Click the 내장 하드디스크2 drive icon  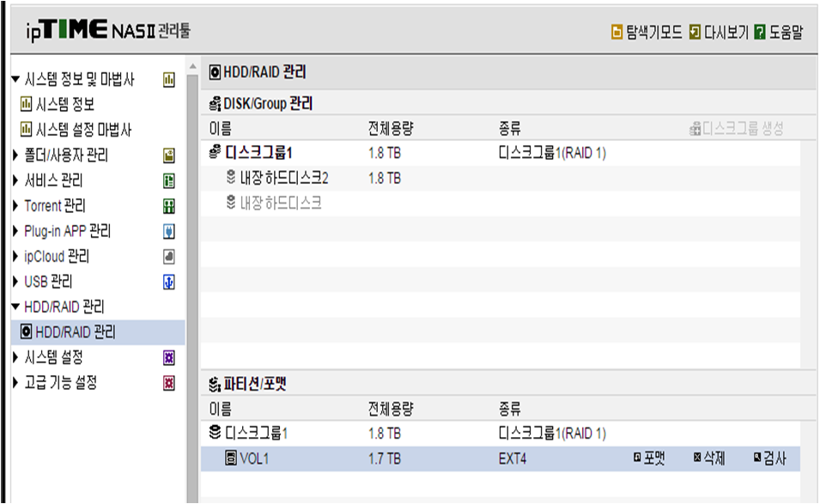(x=231, y=177)
